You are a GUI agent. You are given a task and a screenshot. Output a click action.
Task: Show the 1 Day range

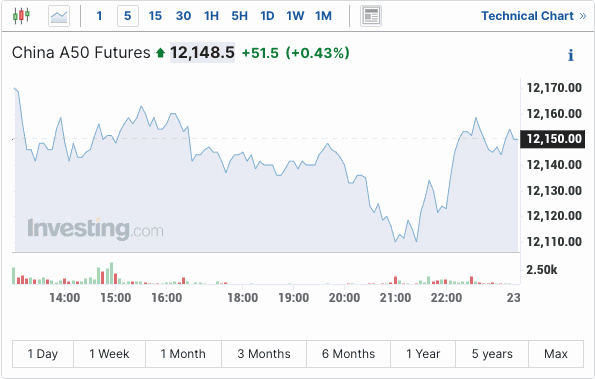coord(43,354)
